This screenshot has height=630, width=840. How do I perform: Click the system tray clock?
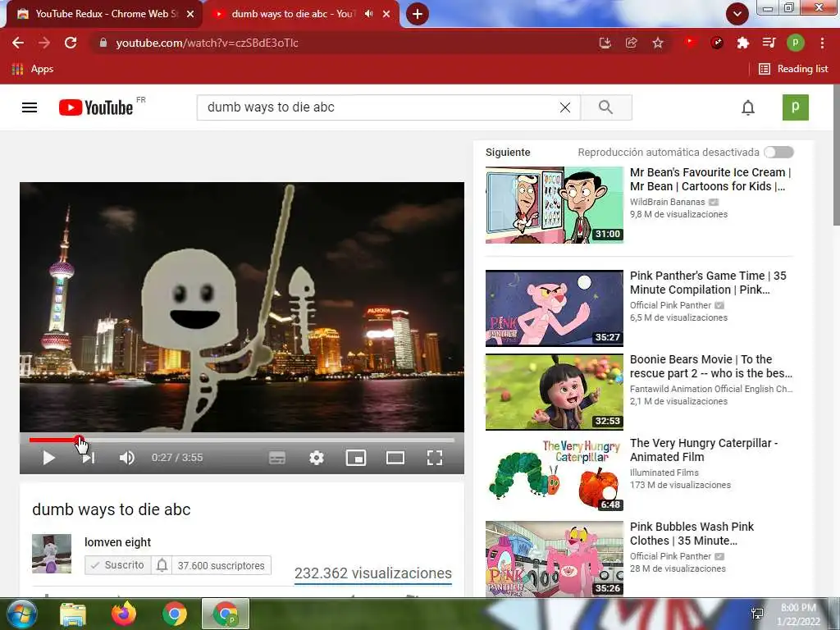tap(798, 614)
